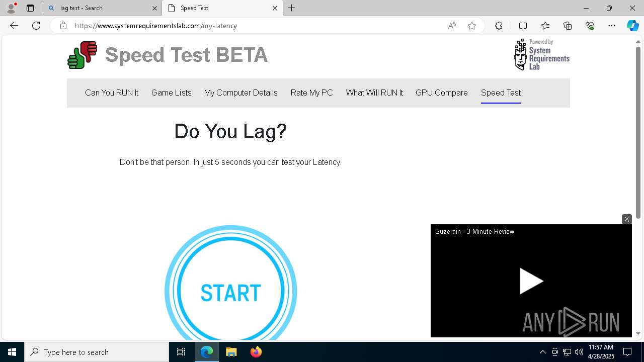
Task: Open the Meet Now tray icon
Action: tap(555, 352)
